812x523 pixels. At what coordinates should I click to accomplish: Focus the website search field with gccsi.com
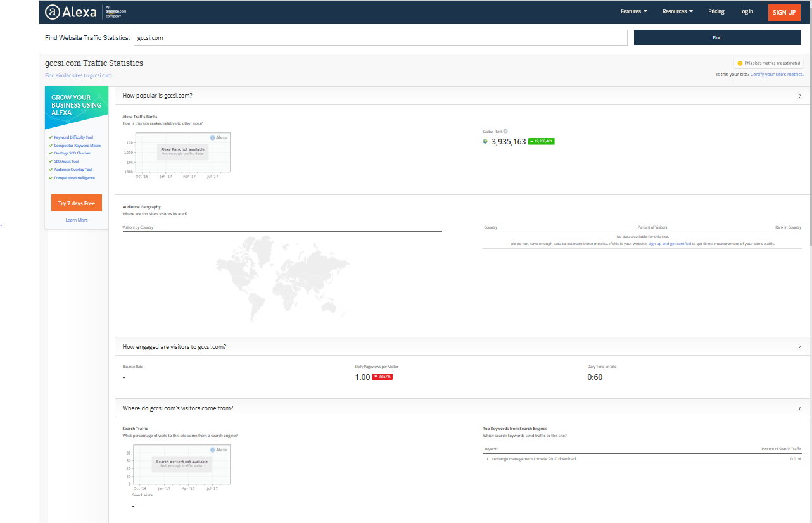[380, 37]
